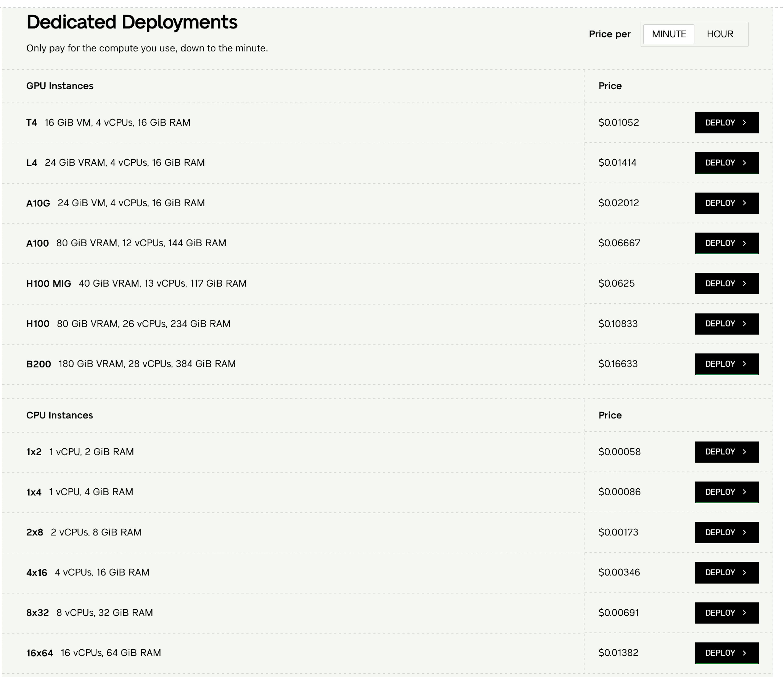Image resolution: width=784 pixels, height=677 pixels.
Task: Switch pricing display to MINUTE
Action: coord(668,34)
